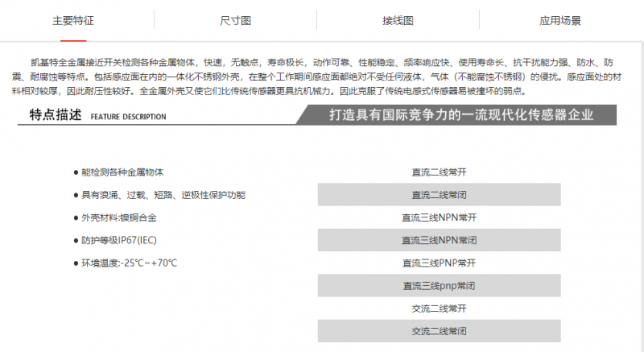Viewport: 644px width, 352px height.
Task: Select the 直流三线PNP常开 row
Action: click(439, 263)
